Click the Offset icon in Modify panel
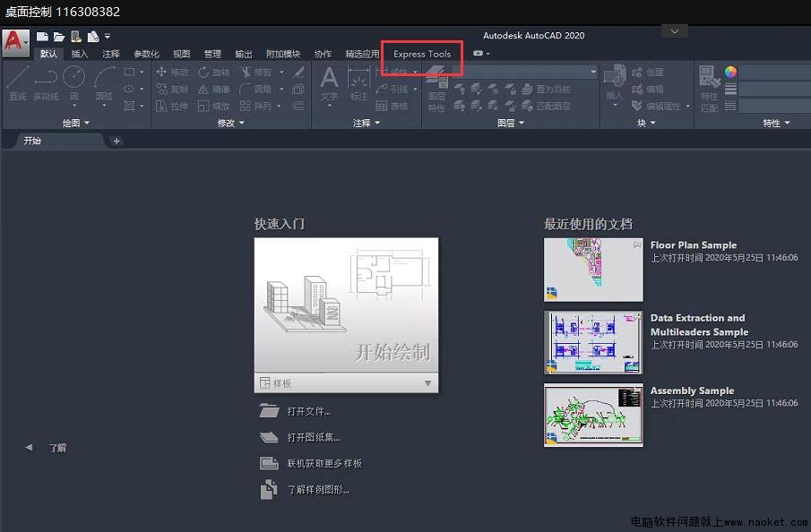811x532 pixels. pos(298,106)
